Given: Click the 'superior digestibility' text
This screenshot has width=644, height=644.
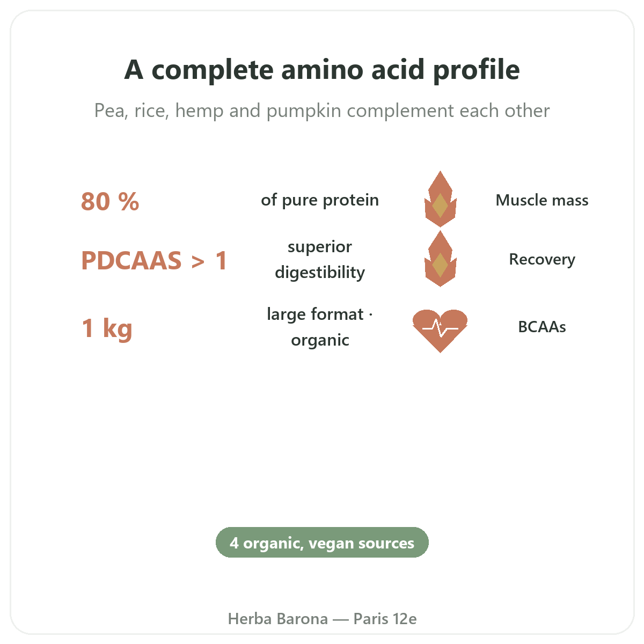Looking at the screenshot, I should click(320, 259).
